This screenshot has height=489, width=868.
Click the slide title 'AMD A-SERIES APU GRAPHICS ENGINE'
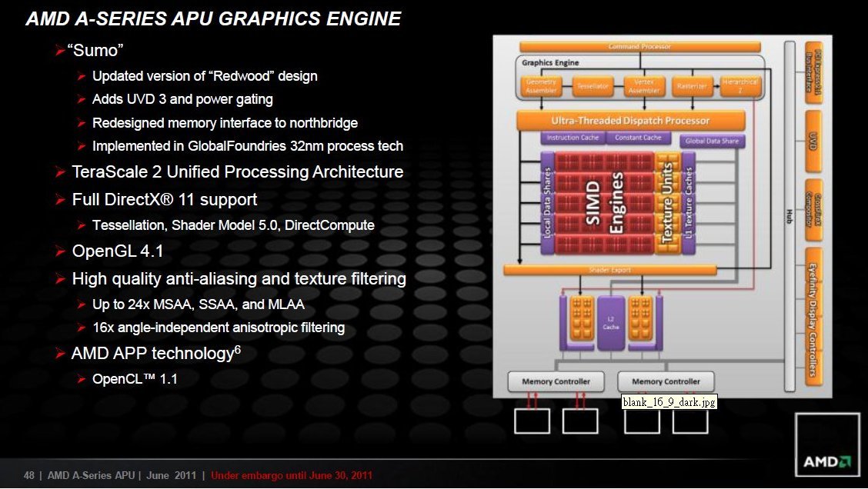[213, 18]
